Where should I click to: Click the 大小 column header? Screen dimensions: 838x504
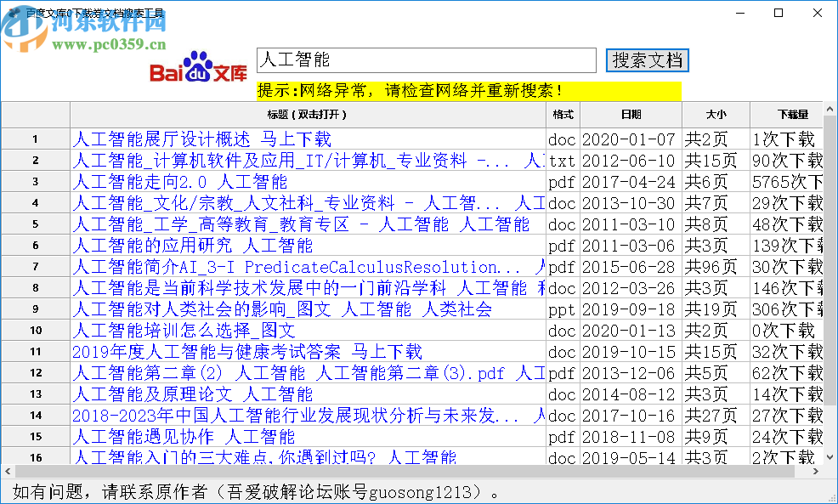tap(716, 115)
